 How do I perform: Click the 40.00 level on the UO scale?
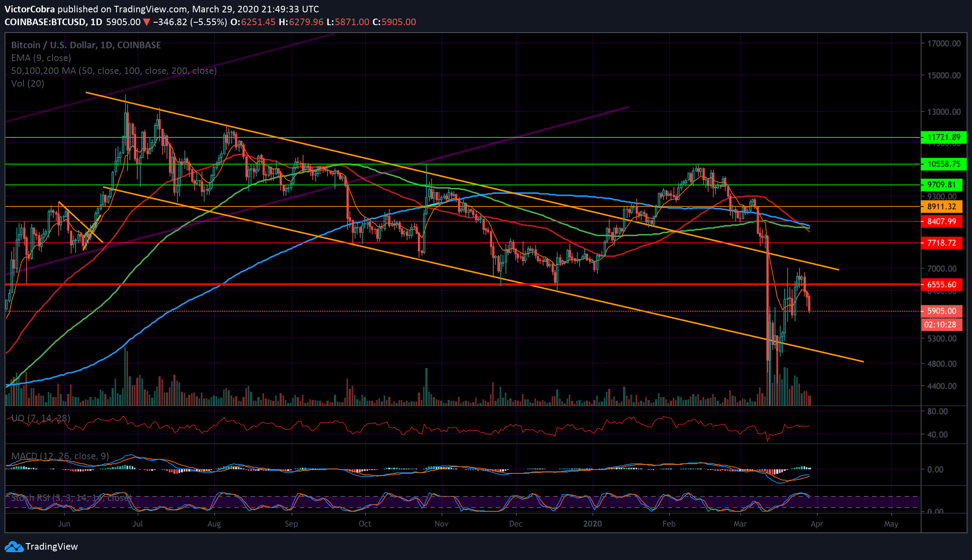(937, 435)
